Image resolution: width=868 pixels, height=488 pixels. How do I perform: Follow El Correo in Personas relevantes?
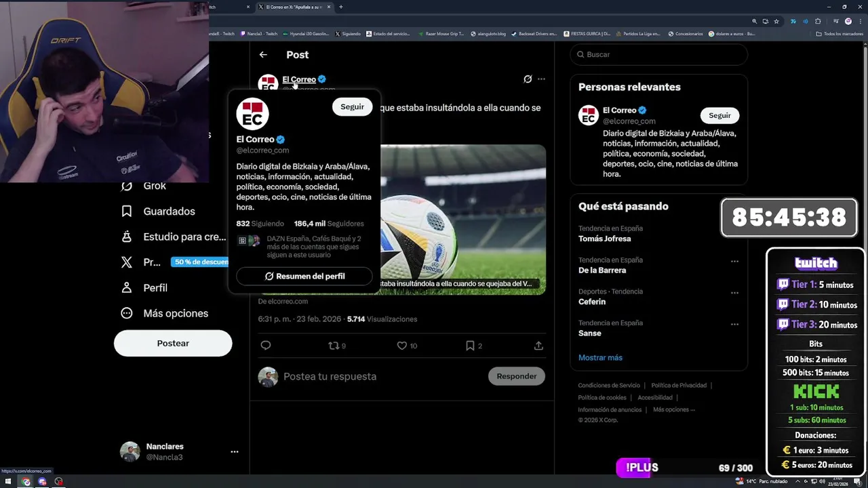719,115
